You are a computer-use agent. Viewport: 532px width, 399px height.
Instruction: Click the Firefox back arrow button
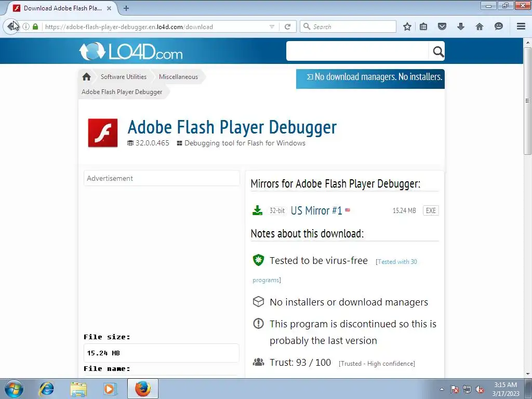tap(11, 26)
